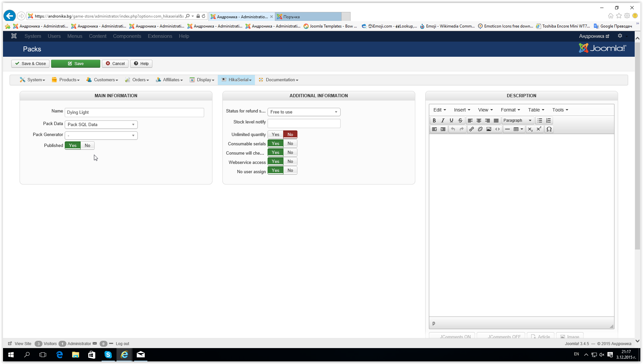Center align text in editor
This screenshot has width=643, height=364.
(479, 120)
